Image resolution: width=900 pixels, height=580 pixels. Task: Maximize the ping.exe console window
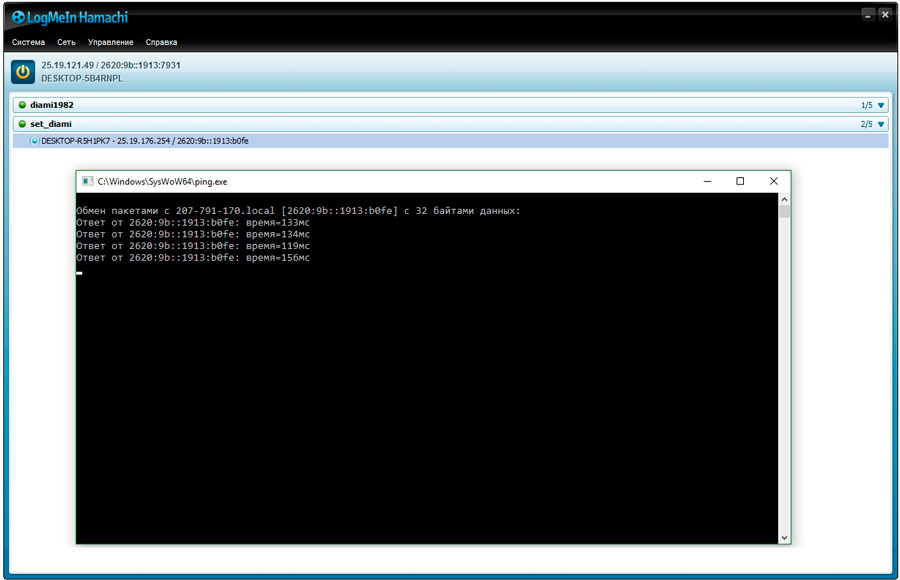point(740,181)
